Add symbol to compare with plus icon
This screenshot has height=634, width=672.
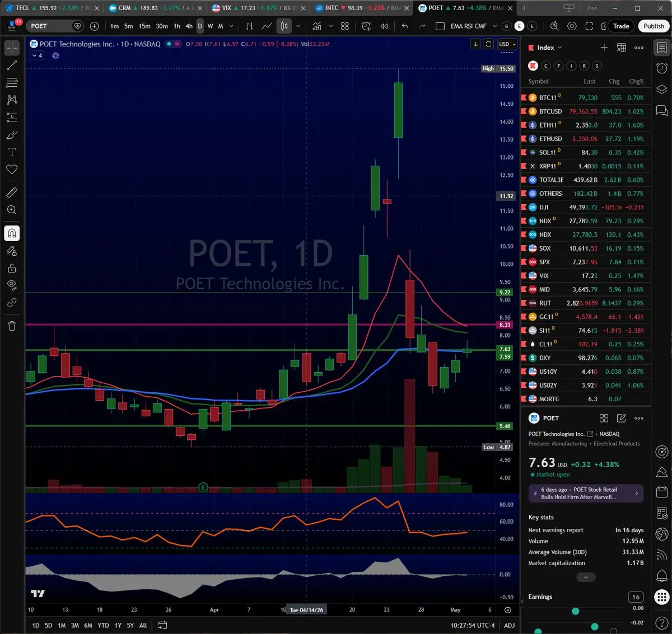(94, 26)
